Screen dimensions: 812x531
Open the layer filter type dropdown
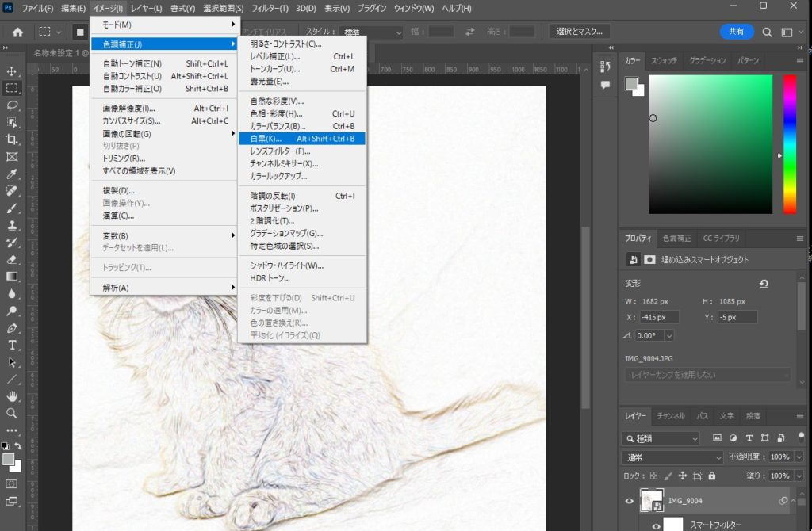click(x=662, y=438)
